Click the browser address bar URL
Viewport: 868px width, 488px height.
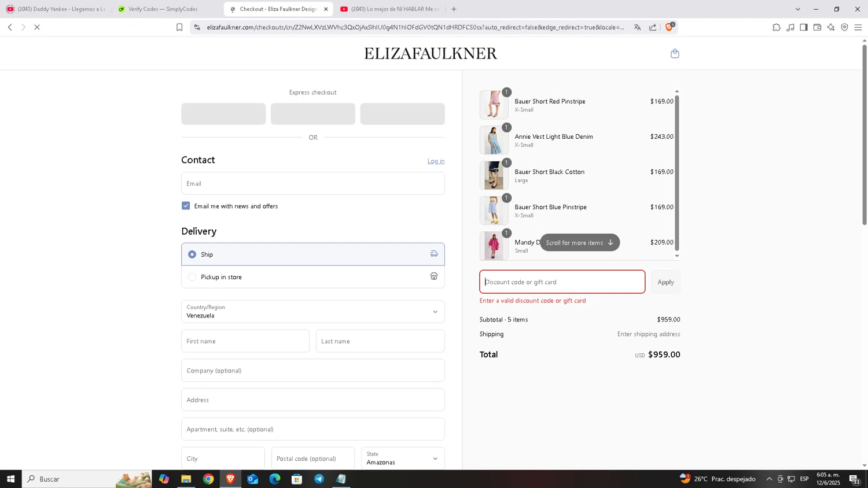pos(415,27)
